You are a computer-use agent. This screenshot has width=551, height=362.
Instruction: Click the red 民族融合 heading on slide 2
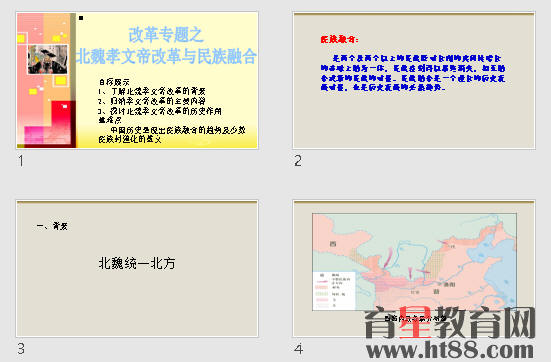pyautogui.click(x=339, y=39)
